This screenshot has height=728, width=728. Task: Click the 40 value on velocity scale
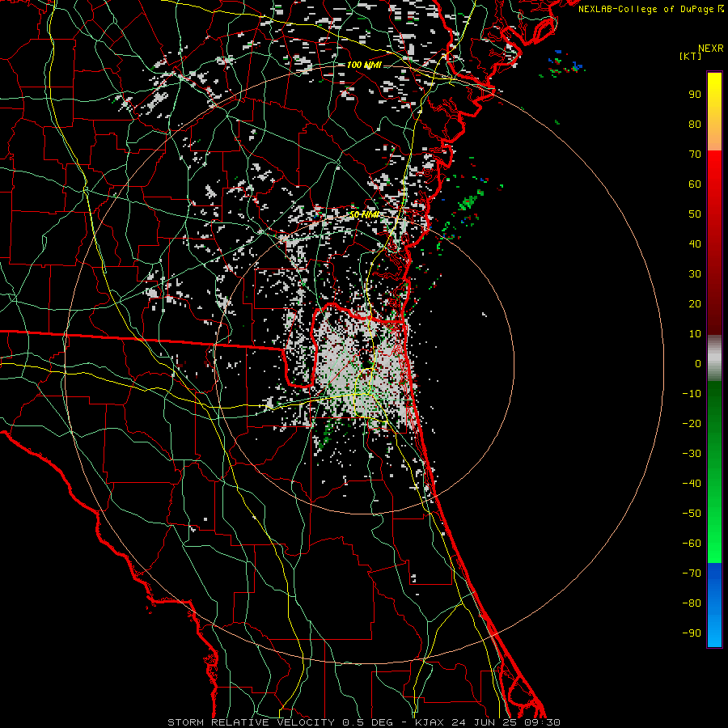695,243
